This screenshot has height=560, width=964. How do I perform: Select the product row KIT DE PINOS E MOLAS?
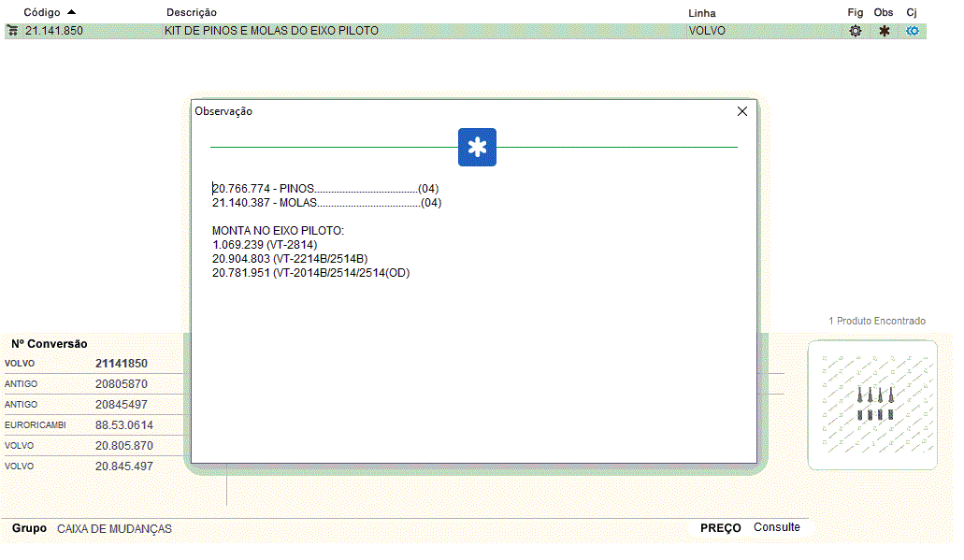[x=271, y=31]
